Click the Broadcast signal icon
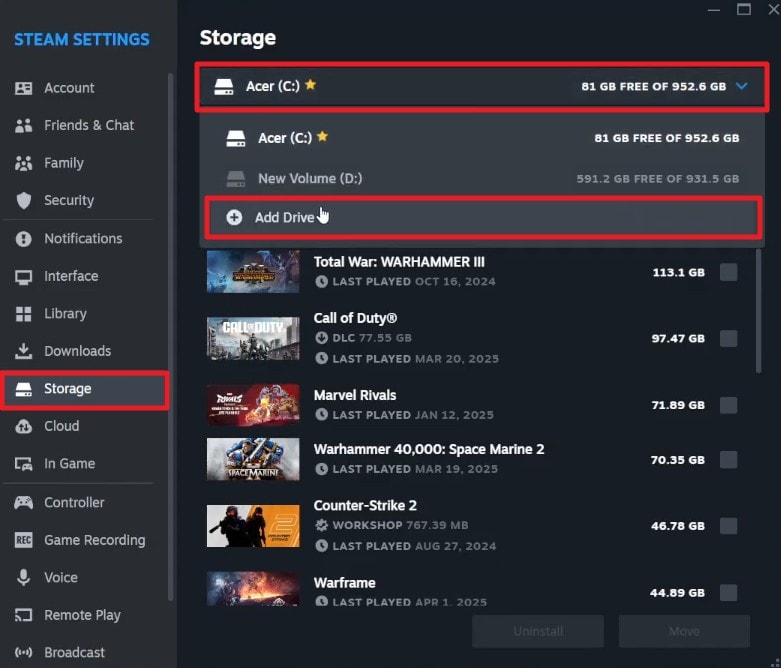781x668 pixels. pyautogui.click(x=23, y=653)
